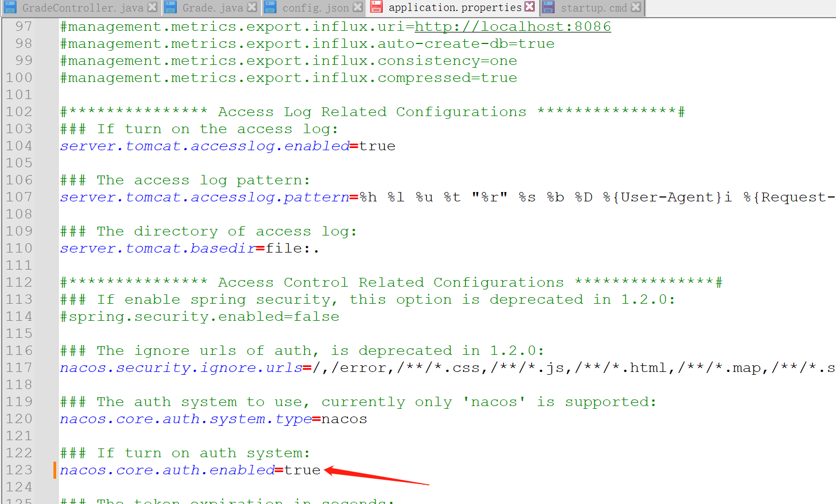Click the 'If enable spring security' comment
836x504 pixels.
point(367,299)
